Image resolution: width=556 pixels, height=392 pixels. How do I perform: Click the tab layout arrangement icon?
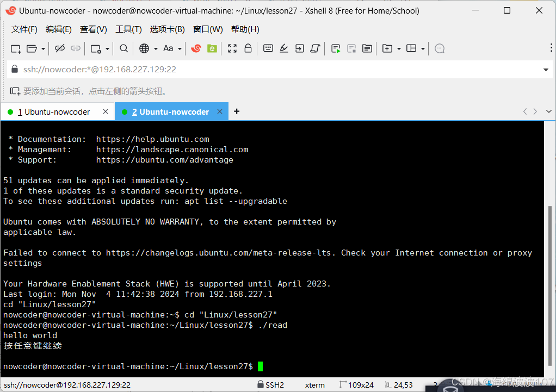[411, 48]
